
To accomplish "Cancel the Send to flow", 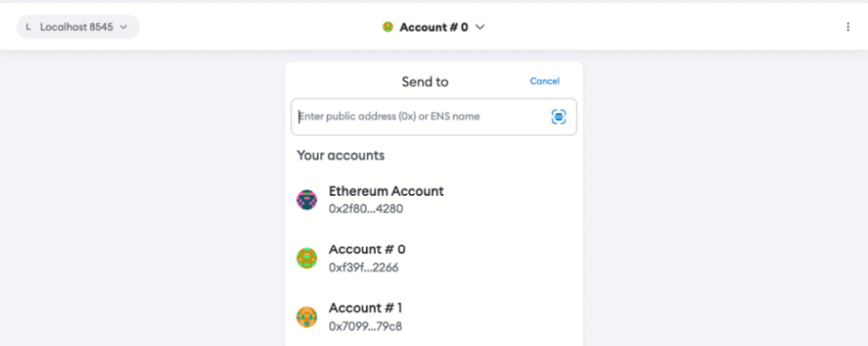I will point(544,81).
